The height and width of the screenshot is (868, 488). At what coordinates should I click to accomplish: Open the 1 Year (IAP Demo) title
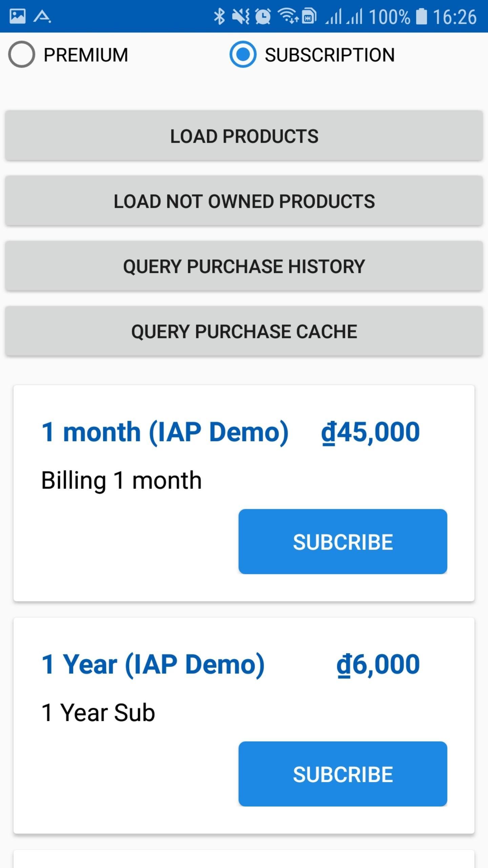(153, 664)
